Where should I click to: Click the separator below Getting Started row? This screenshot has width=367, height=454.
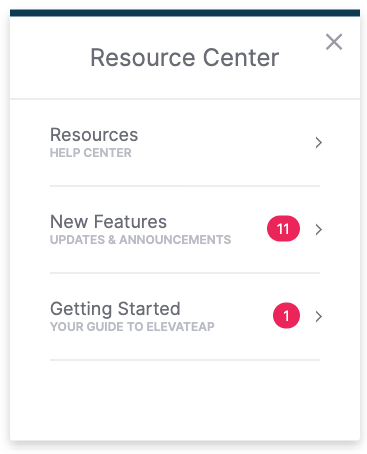[x=185, y=360]
